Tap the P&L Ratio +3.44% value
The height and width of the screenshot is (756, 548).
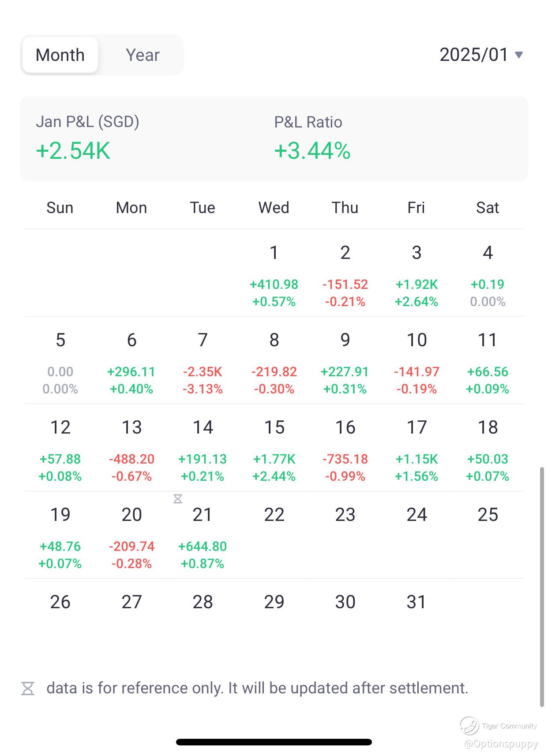(x=312, y=151)
